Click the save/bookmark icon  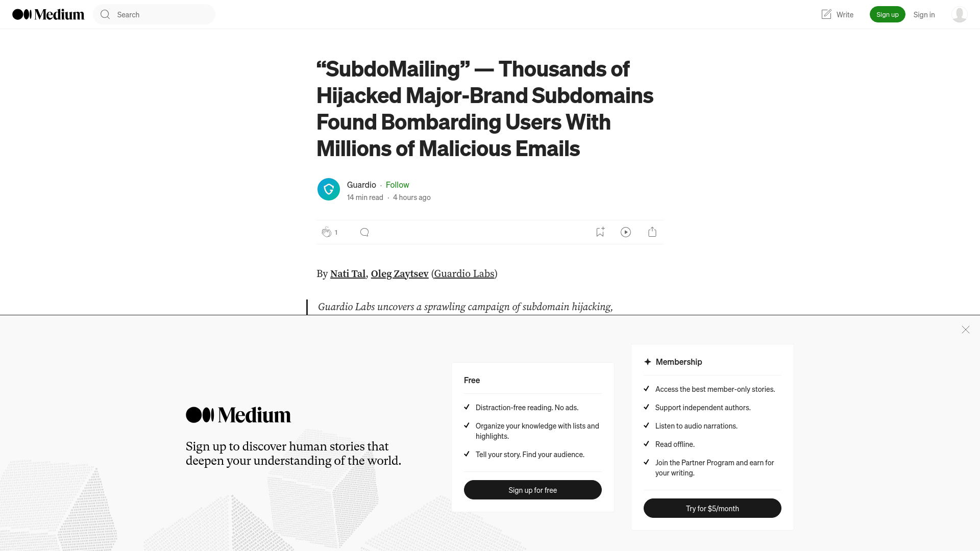600,232
